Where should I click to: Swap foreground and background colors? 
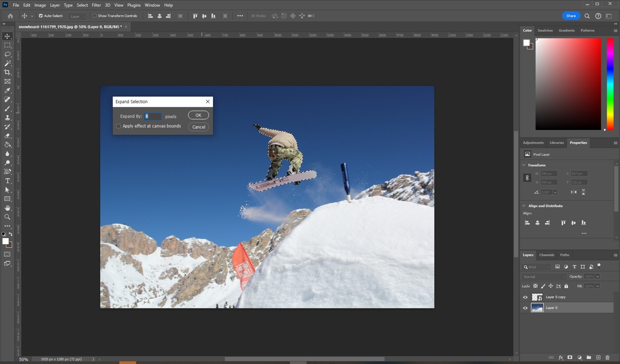10,234
